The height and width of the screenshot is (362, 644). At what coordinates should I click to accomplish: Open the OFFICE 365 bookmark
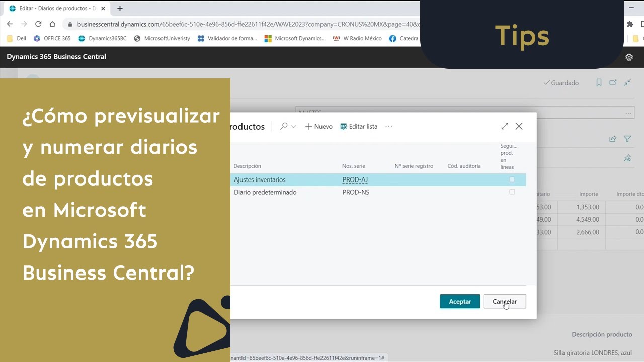(52, 38)
